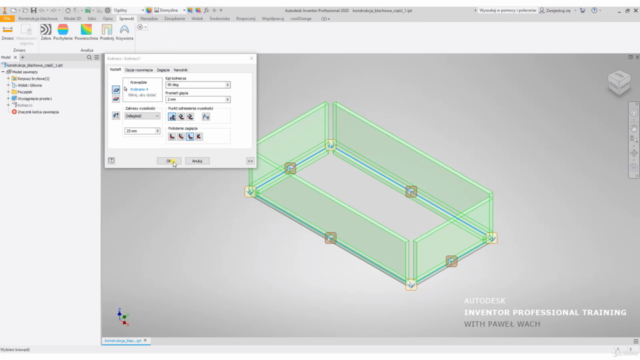
Task: Open the Model 3D ribbon tab
Action: coord(72,19)
